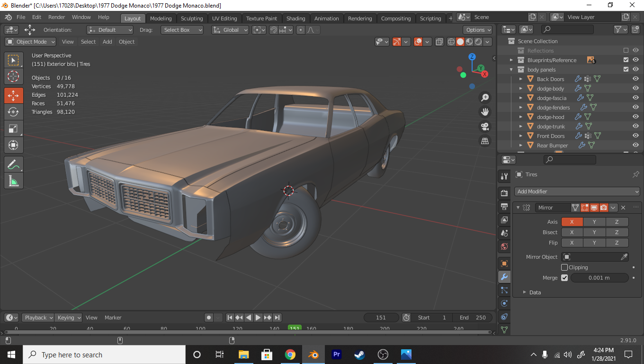Switch to solid viewport shading
Image resolution: width=644 pixels, height=364 pixels.
(460, 42)
